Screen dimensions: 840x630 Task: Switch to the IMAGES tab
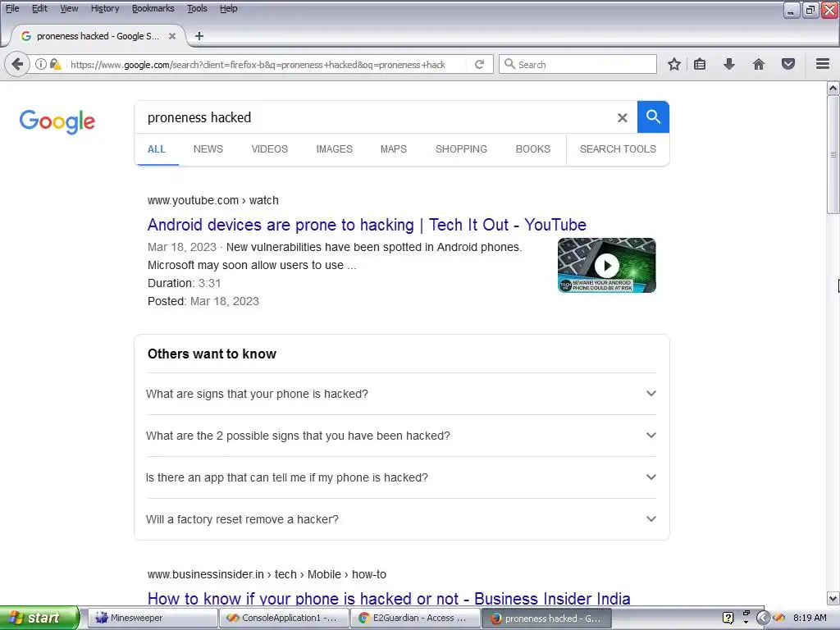(335, 149)
